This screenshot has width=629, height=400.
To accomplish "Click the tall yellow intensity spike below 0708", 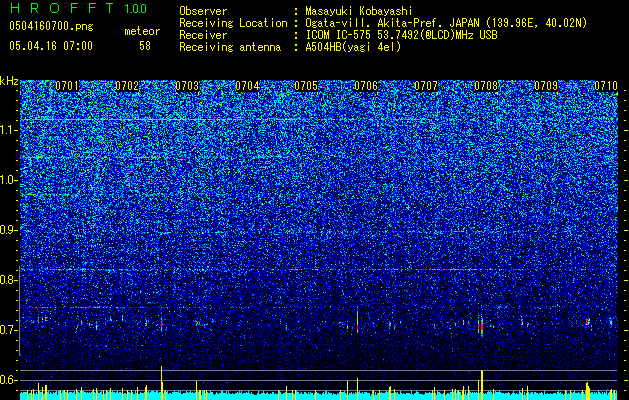I will point(482,385).
